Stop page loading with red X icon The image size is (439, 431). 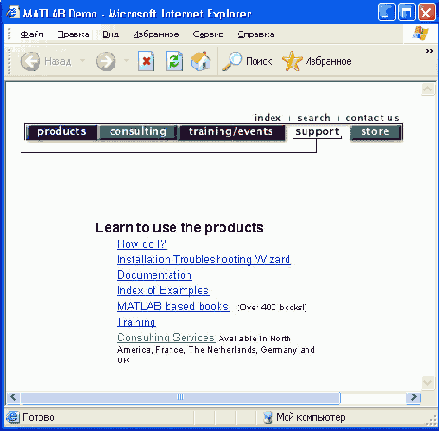tap(146, 61)
